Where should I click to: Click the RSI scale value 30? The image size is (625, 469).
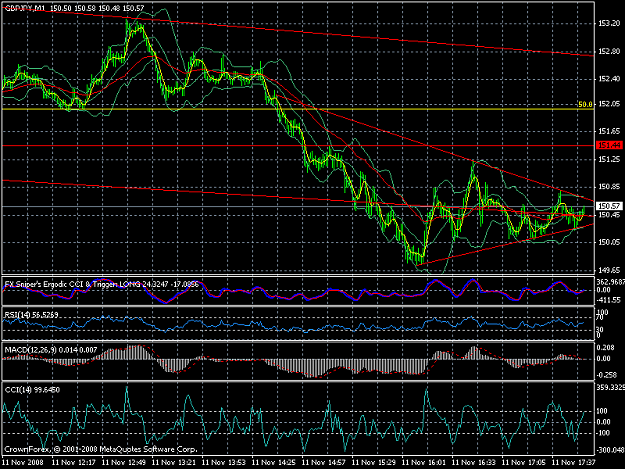coord(600,330)
